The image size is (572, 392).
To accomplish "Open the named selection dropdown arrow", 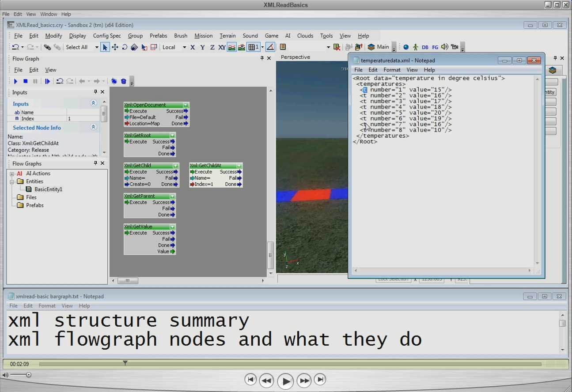I will pyautogui.click(x=328, y=47).
